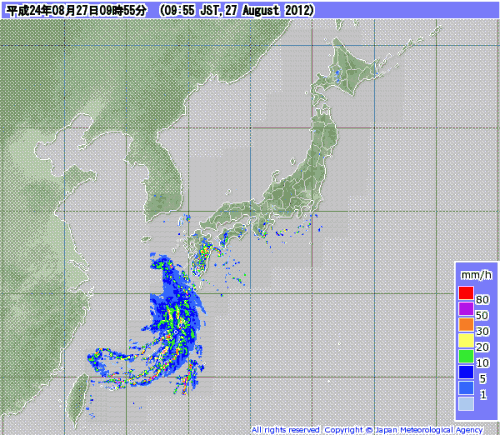This screenshot has width=500, height=435.
Task: Click the red 80 mm/h legend swatch
Action: click(x=466, y=293)
